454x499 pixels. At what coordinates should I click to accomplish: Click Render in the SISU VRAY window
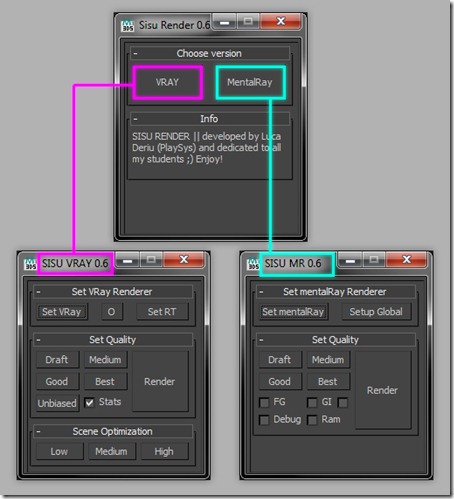(x=160, y=381)
